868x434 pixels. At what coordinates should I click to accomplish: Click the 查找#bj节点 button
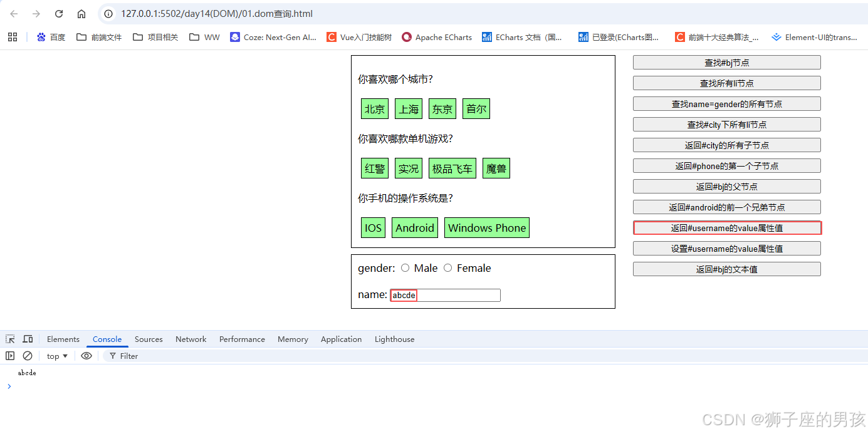[x=727, y=63]
